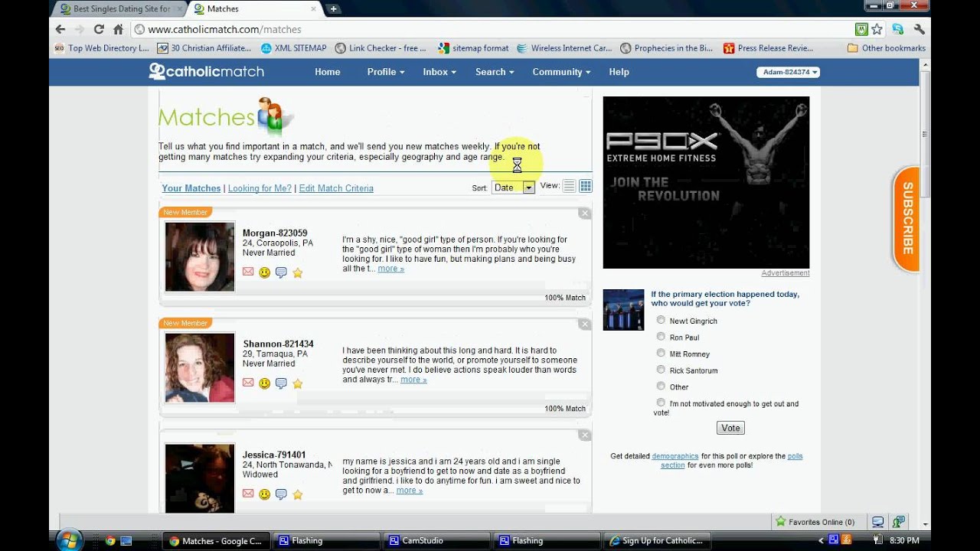Switch to list view icon
The width and height of the screenshot is (980, 551).
pyautogui.click(x=569, y=186)
